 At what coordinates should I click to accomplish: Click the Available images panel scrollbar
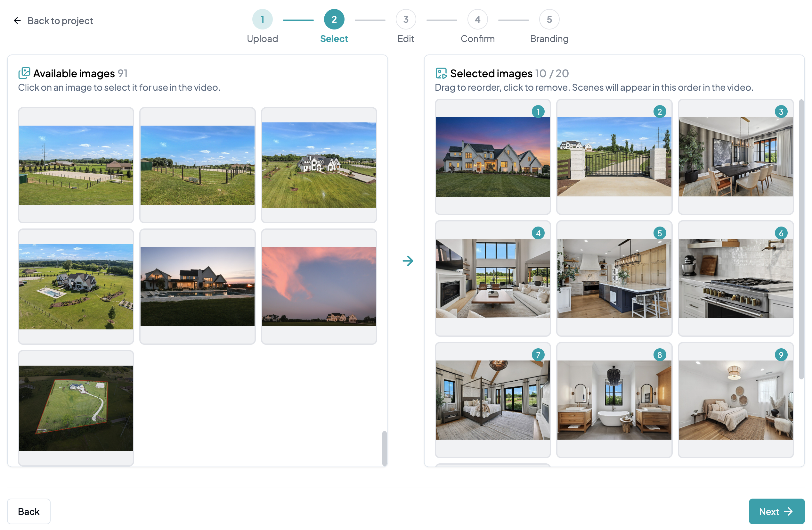pyautogui.click(x=384, y=448)
